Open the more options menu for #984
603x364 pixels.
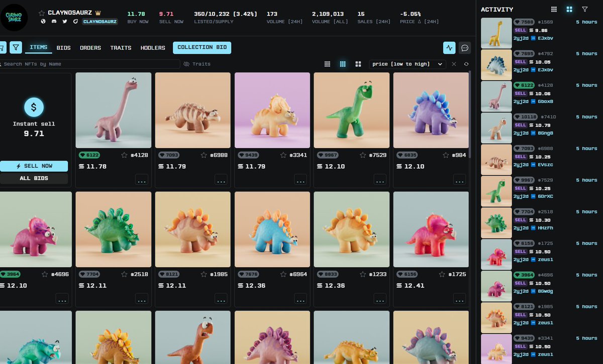459,180
